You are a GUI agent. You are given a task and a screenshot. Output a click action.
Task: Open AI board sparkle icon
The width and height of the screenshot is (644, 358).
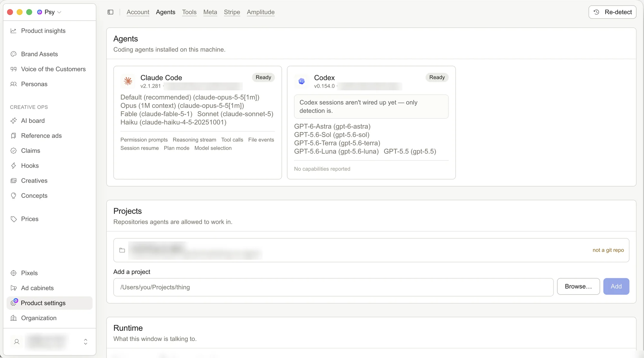coord(14,121)
